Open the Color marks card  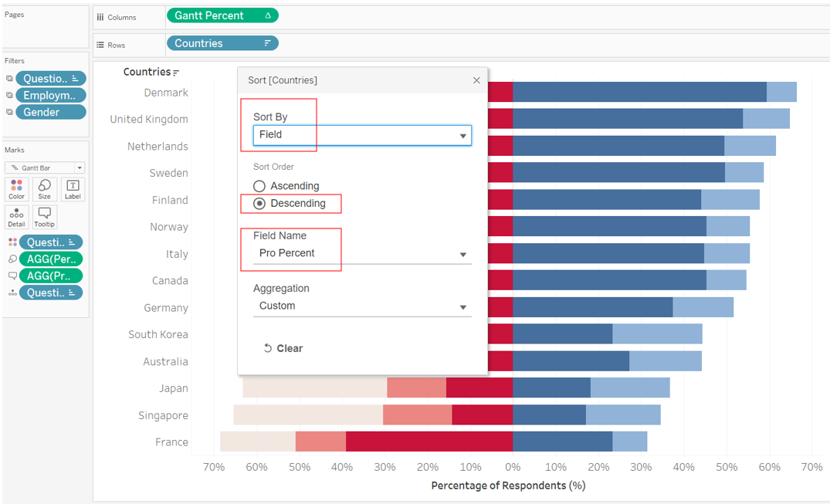click(16, 189)
